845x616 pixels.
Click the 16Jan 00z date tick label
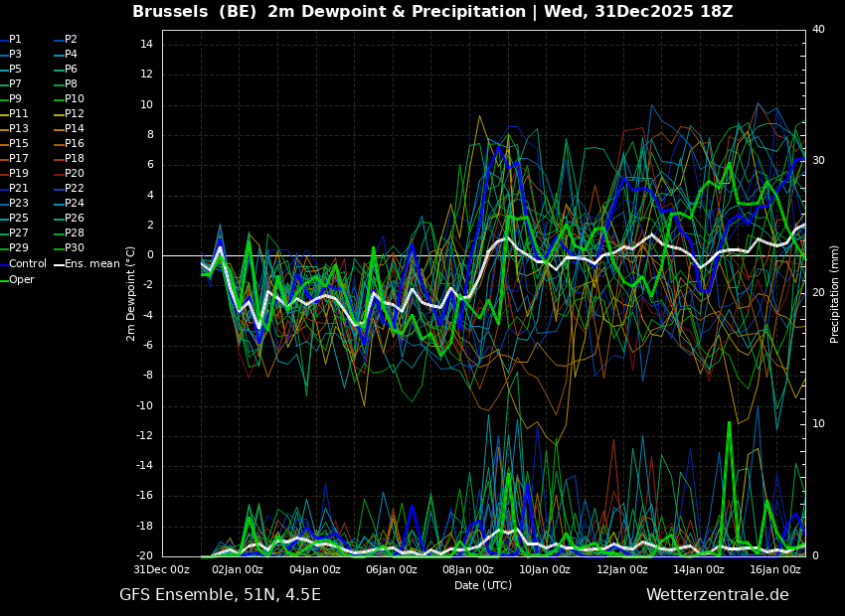tap(774, 569)
